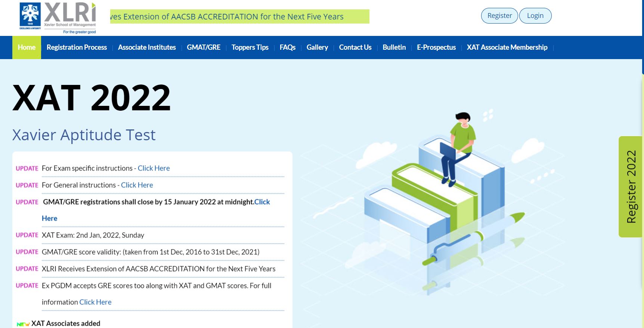
Task: Click 'XLRI Receives Extension of AACSB' update line
Action: pos(158,269)
